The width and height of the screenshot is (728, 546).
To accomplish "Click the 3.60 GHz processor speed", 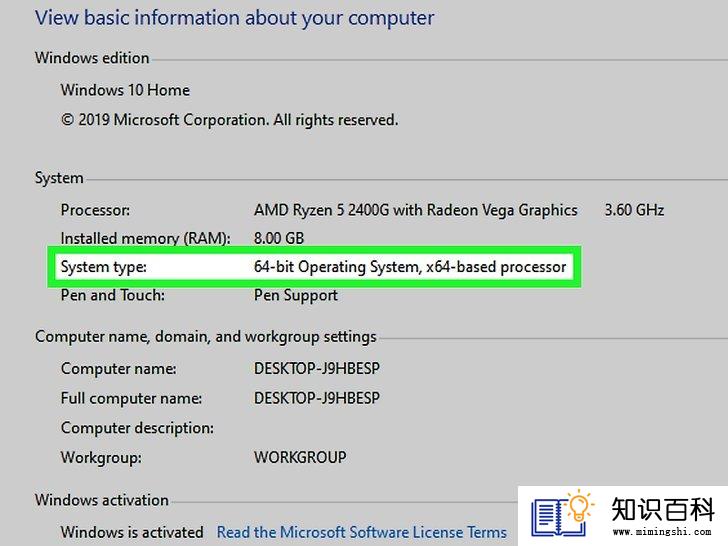I will (634, 210).
